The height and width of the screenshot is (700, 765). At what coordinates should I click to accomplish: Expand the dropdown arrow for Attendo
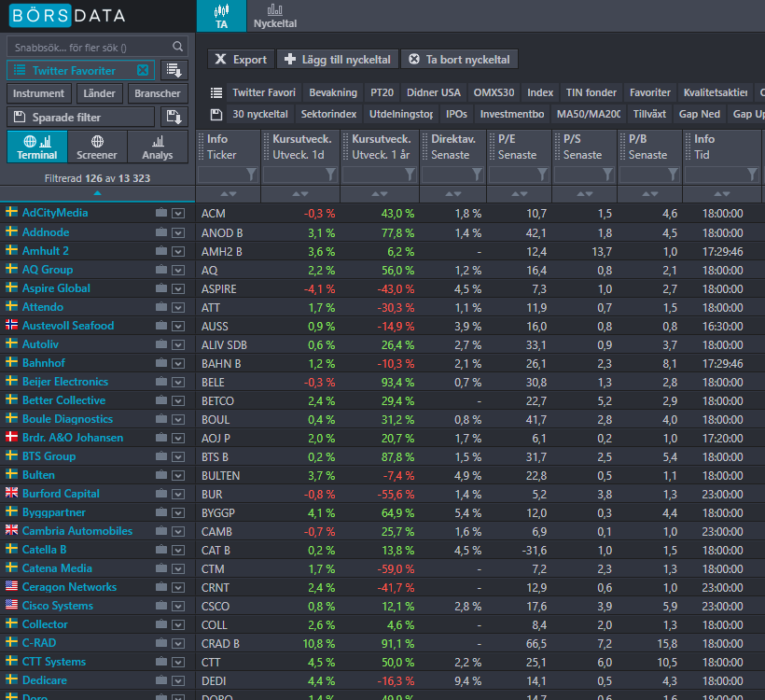(178, 307)
